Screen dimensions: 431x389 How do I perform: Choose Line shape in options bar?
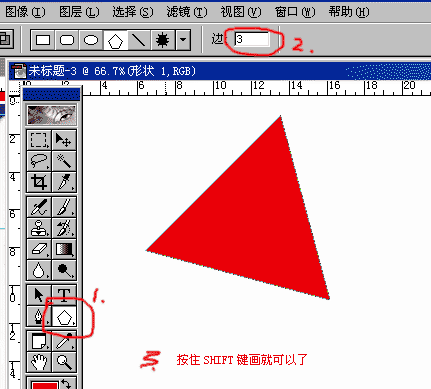(139, 40)
